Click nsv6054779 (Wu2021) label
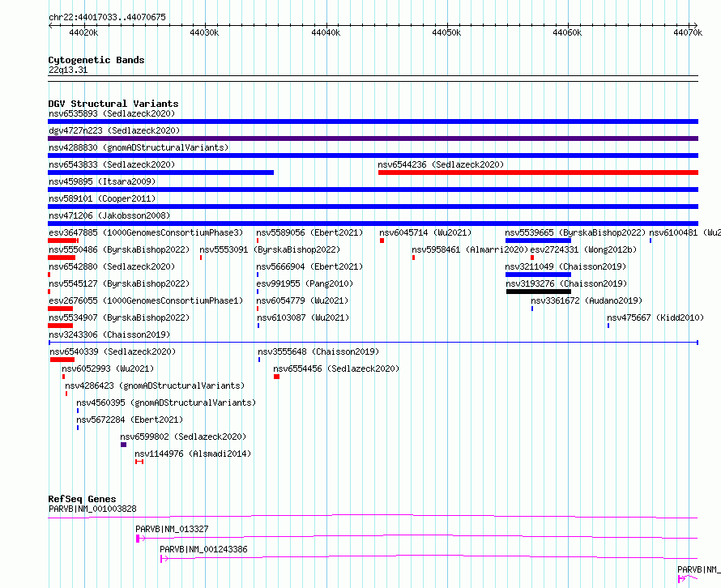Image resolution: width=721 pixels, height=588 pixels. click(x=302, y=300)
